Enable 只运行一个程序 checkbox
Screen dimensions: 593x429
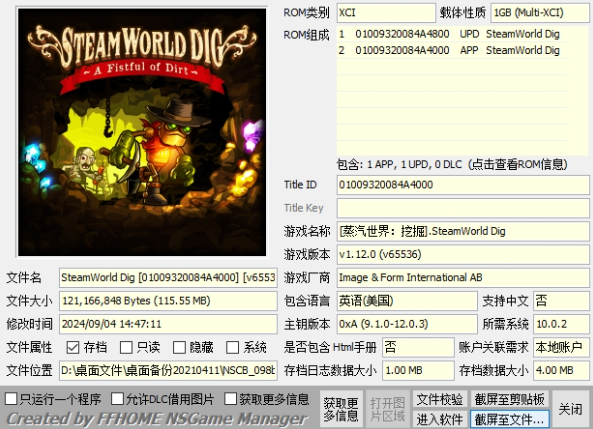point(11,399)
